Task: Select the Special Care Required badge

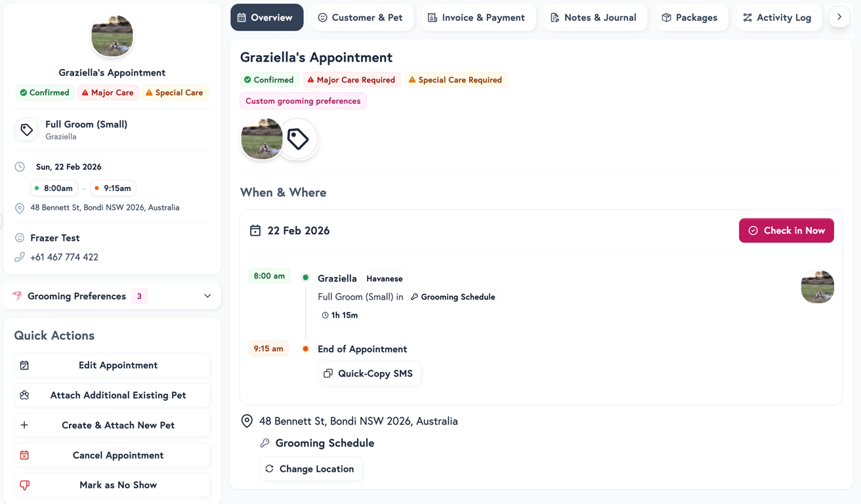Action: (x=455, y=79)
